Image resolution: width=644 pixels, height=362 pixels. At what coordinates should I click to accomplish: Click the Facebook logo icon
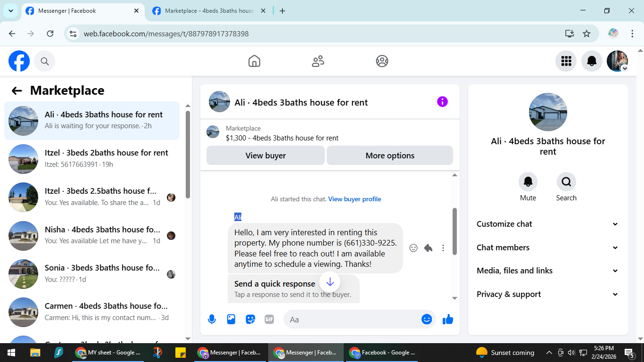[19, 61]
